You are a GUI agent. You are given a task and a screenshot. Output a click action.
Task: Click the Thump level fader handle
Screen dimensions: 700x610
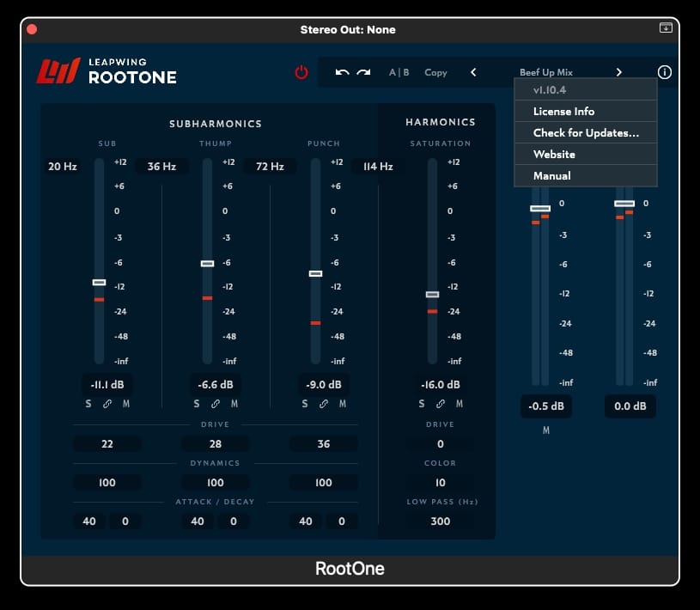(207, 264)
